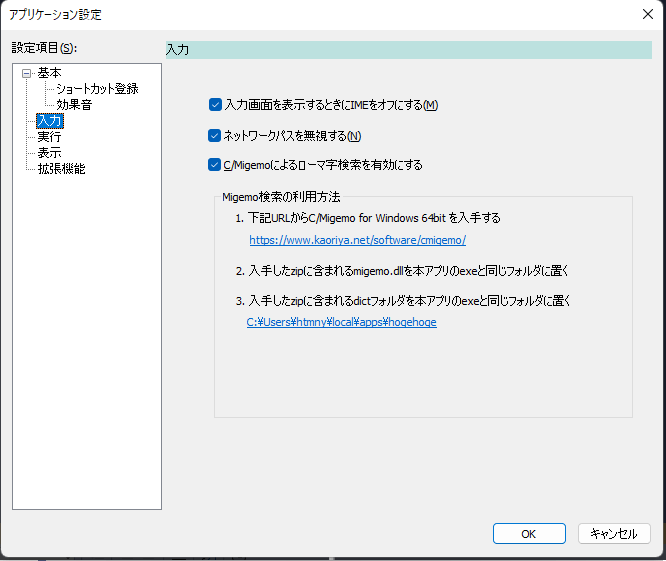Toggle C/Migemoによるローマ字検索 checkbox
The width and height of the screenshot is (666, 561).
(x=214, y=164)
